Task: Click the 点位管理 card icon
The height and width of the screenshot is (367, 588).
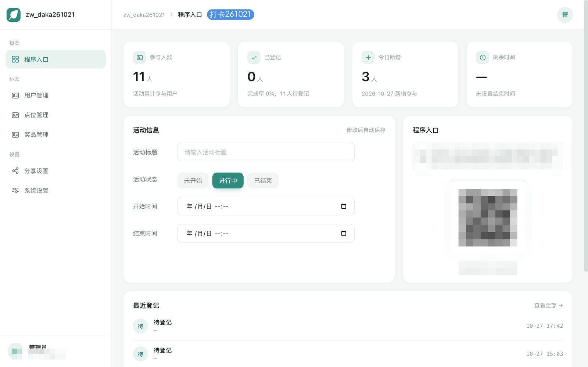Action: tap(15, 115)
